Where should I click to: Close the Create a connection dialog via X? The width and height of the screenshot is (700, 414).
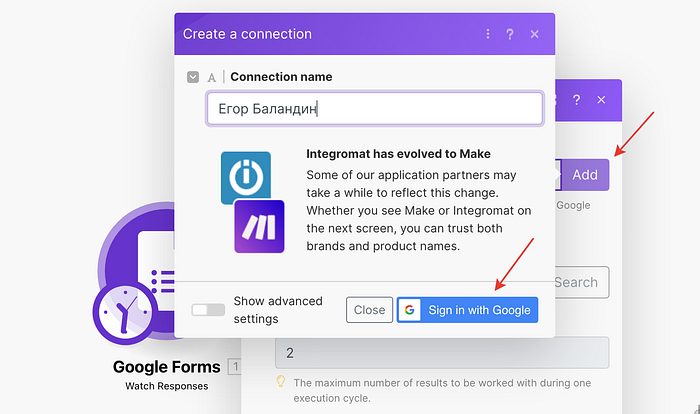(534, 34)
